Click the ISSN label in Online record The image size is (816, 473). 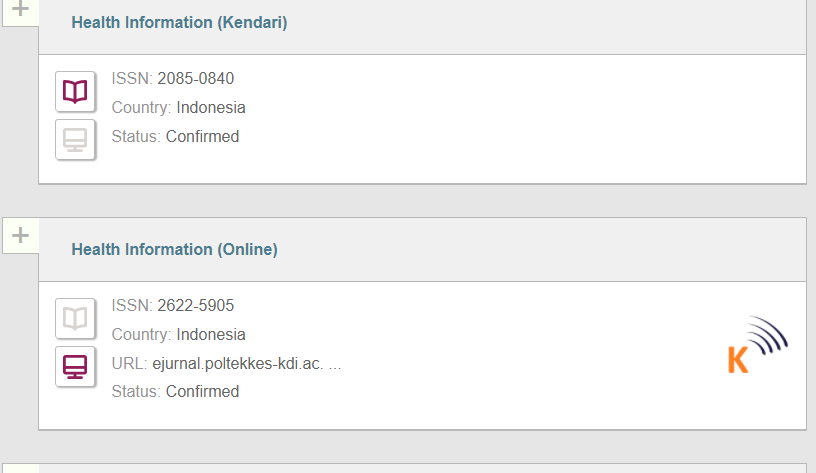(x=131, y=306)
